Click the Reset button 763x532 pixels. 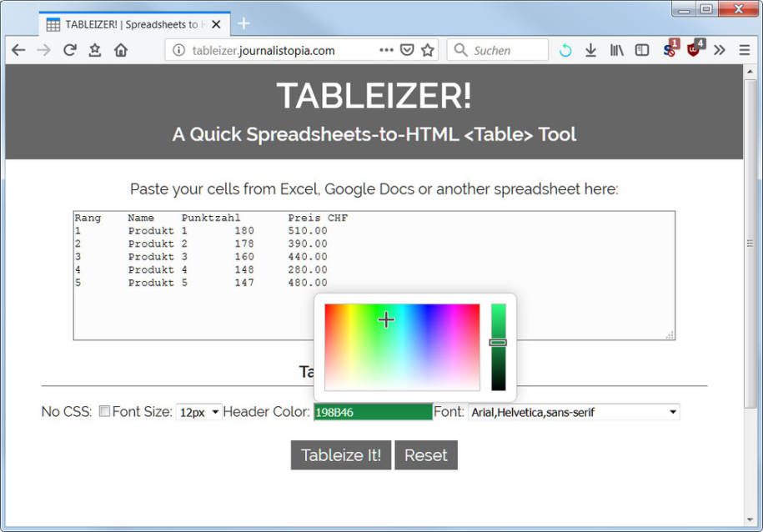[x=426, y=455]
